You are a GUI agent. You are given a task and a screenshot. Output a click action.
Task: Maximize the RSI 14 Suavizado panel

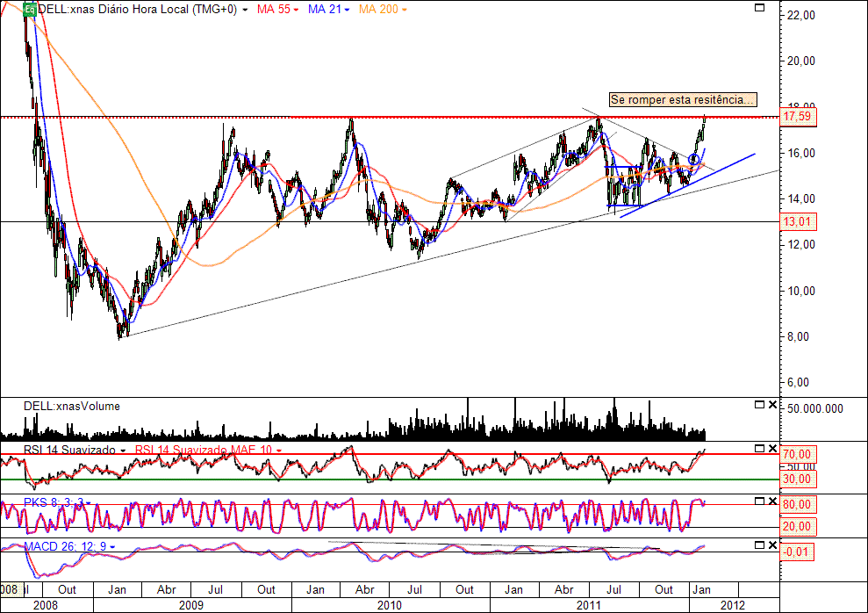759,449
